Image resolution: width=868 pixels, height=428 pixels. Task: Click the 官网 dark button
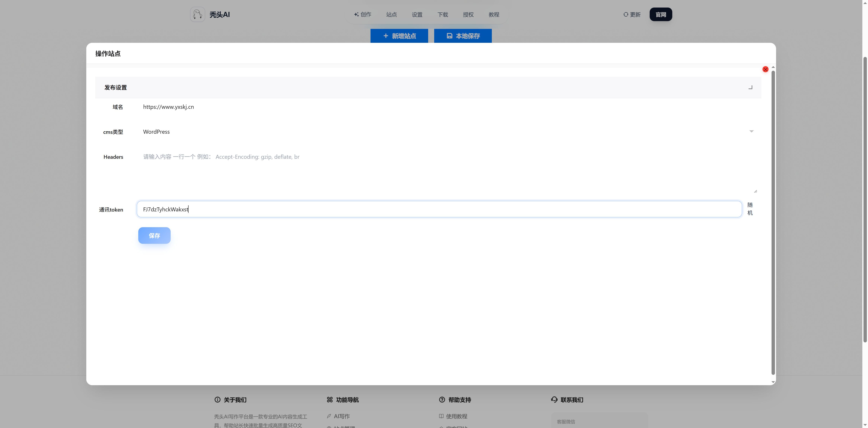tap(660, 15)
